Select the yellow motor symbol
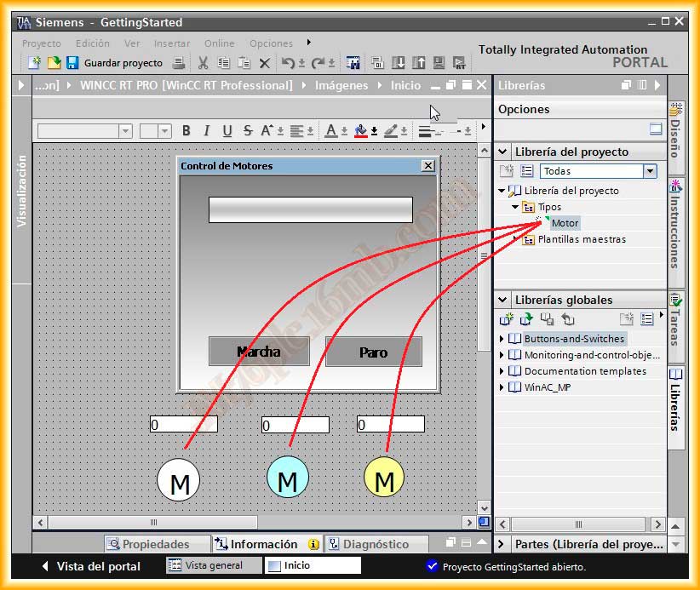This screenshot has width=700, height=590. click(384, 478)
